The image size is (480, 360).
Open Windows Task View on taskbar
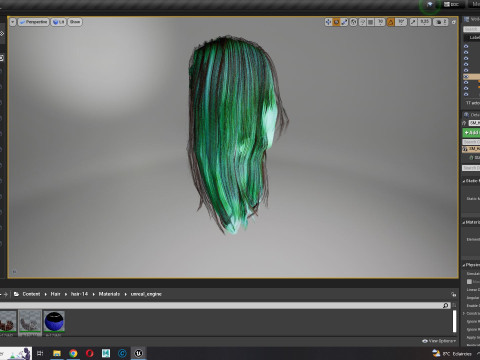point(40,353)
